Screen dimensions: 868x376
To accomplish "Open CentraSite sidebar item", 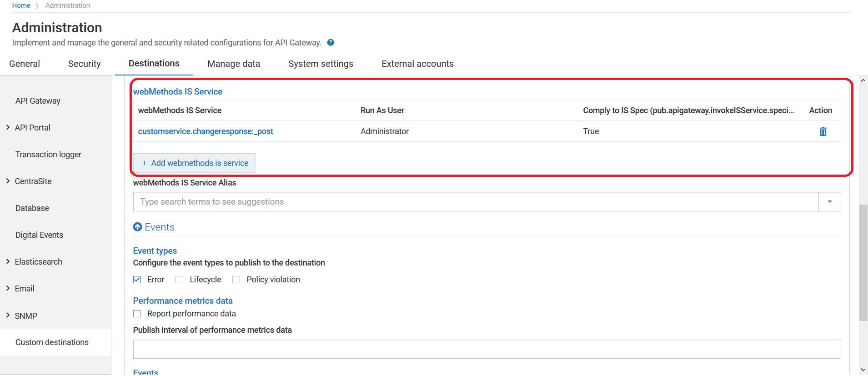I will point(33,181).
